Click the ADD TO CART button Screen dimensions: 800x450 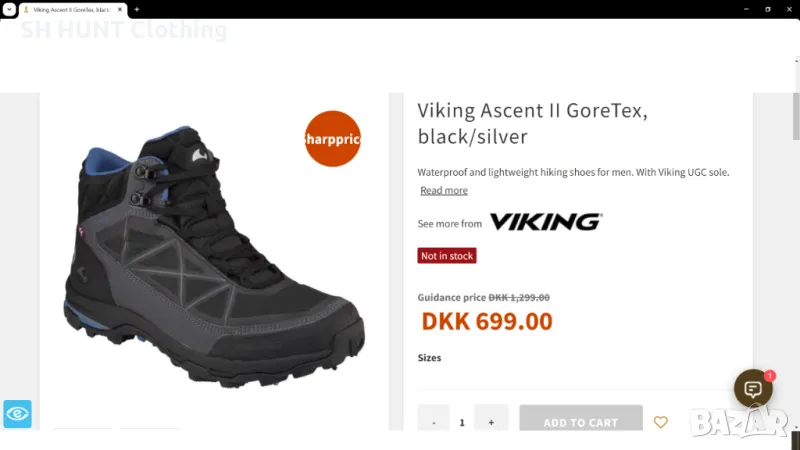tap(580, 422)
